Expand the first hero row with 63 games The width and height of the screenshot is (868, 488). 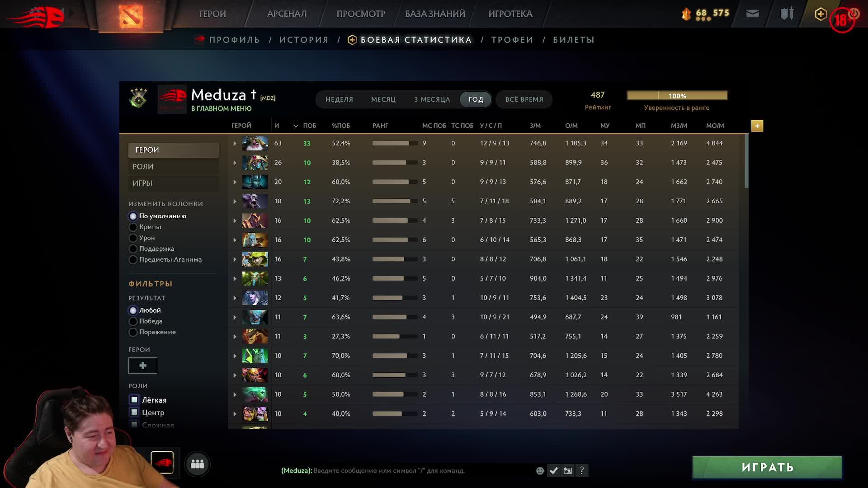(x=235, y=144)
